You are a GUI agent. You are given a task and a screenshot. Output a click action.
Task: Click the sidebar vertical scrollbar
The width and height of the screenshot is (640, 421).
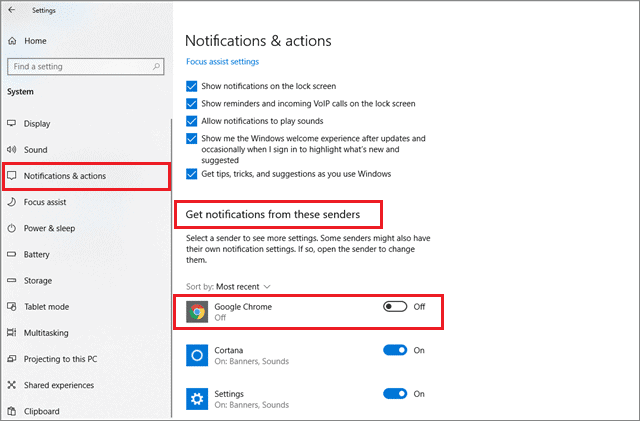171,267
